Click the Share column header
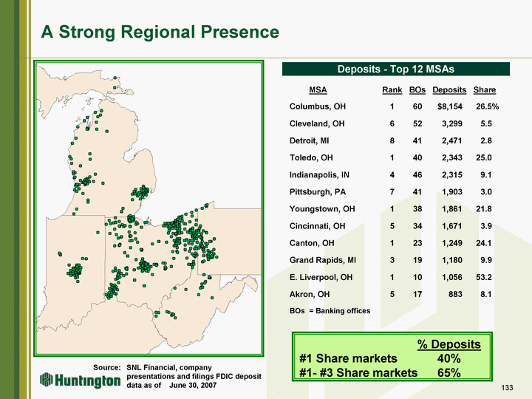This screenshot has height=399, width=532. (x=484, y=90)
